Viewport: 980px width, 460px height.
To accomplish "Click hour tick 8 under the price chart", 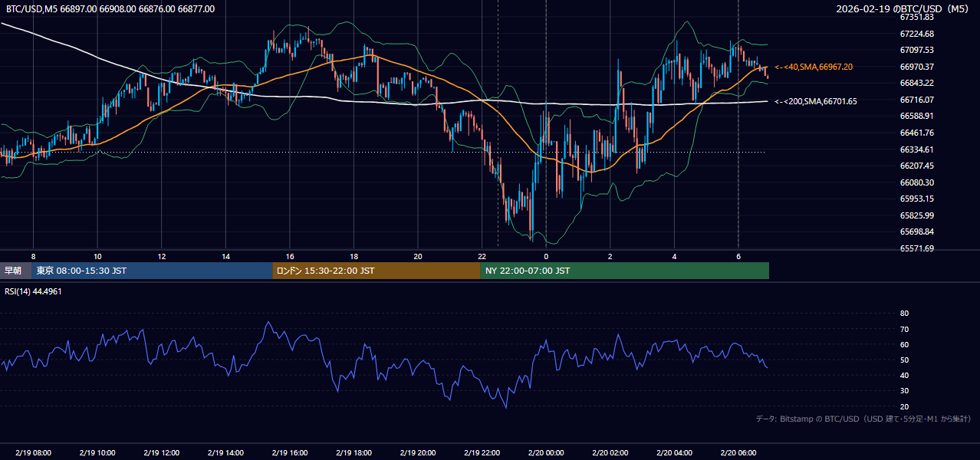I will point(33,256).
